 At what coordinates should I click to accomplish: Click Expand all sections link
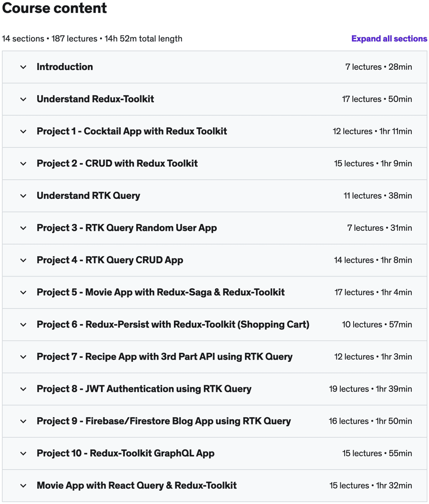[x=389, y=39]
